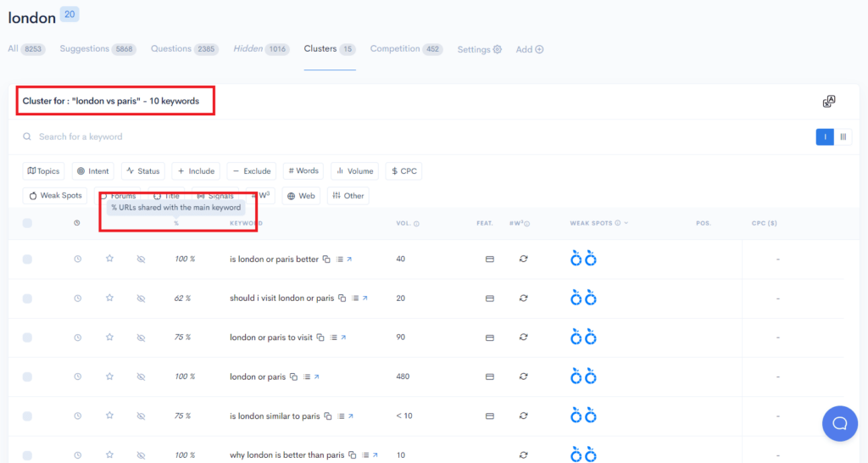Open the Settings tab
Screen dimensions: 868x463
pyautogui.click(x=480, y=49)
